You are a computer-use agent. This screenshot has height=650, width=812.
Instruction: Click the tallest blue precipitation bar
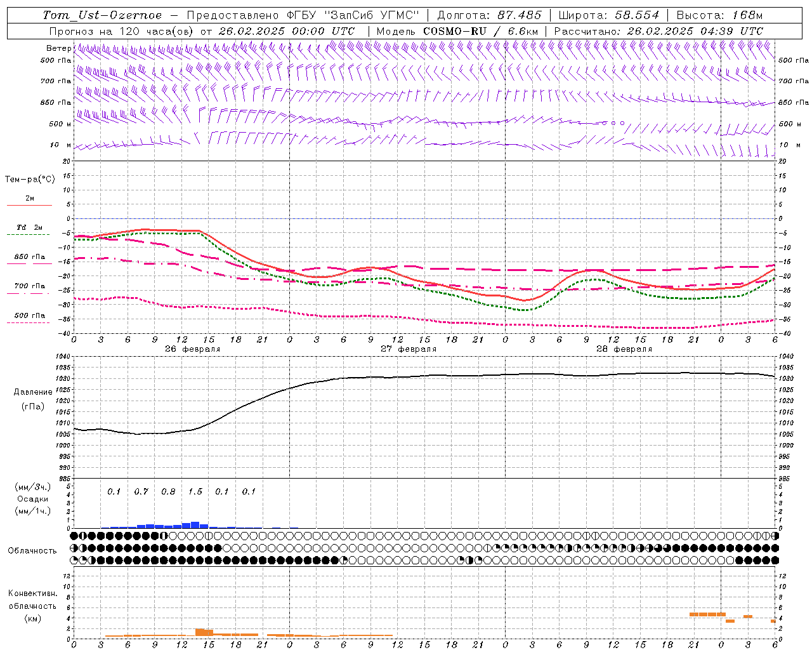point(195,525)
